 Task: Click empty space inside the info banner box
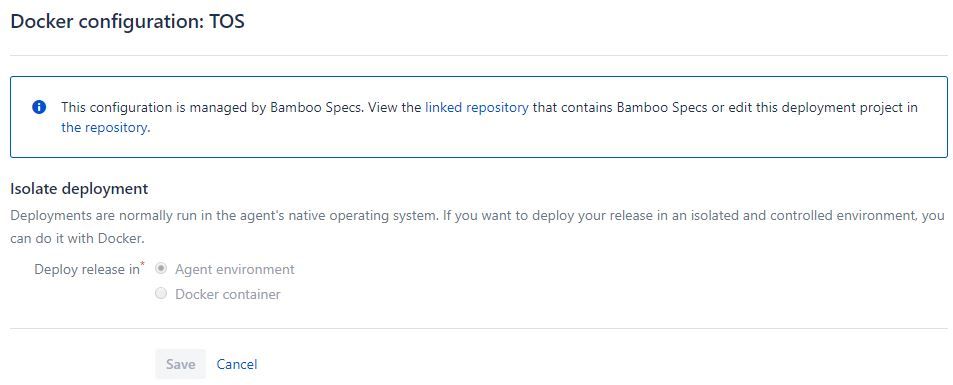point(547,146)
